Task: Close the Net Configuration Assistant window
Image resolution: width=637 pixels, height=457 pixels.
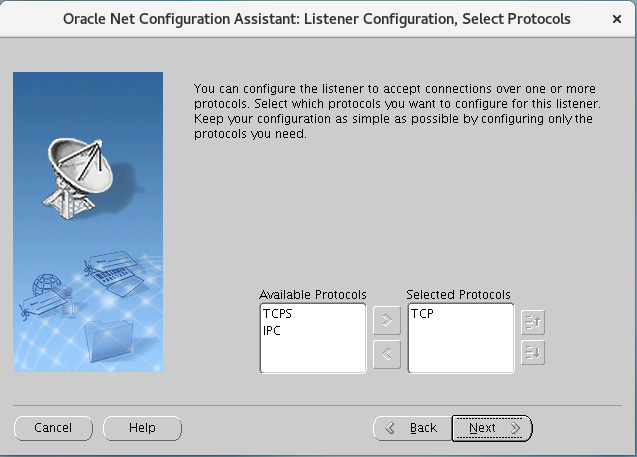Action: click(x=617, y=19)
